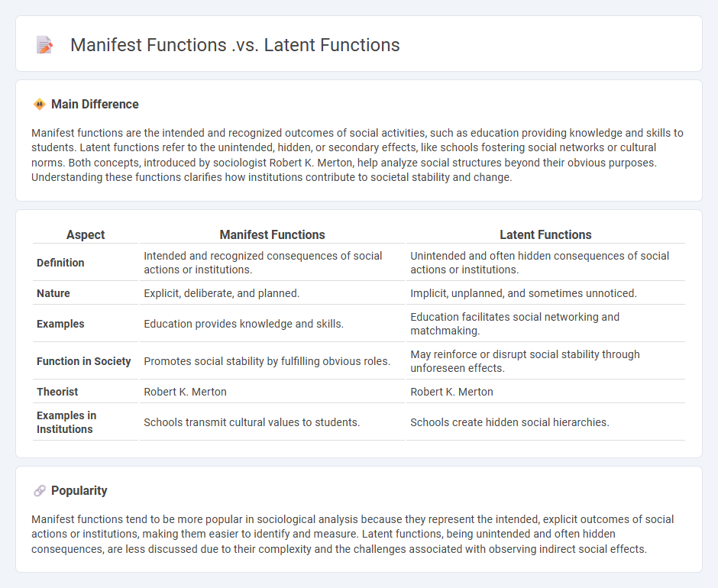The width and height of the screenshot is (718, 588).
Task: Click the 'Main Difference' section heading
Action: tap(95, 104)
